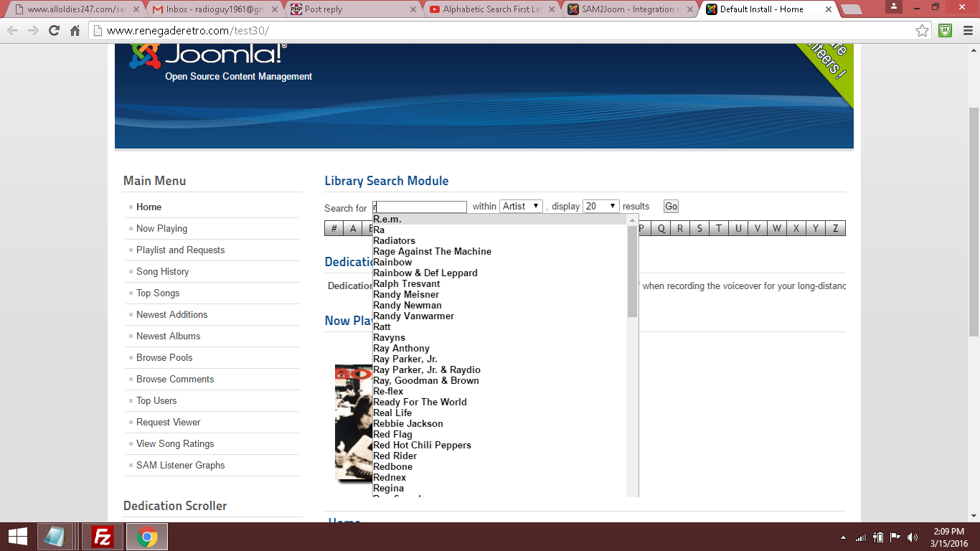The height and width of the screenshot is (551, 980).
Task: Click the page vertical scrollbar thumb
Action: point(974,222)
